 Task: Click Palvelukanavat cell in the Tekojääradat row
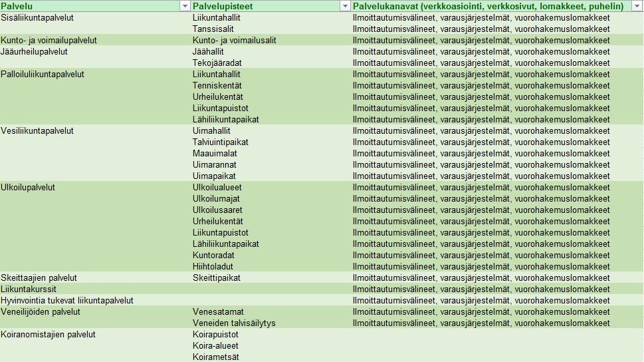pyautogui.click(x=497, y=63)
